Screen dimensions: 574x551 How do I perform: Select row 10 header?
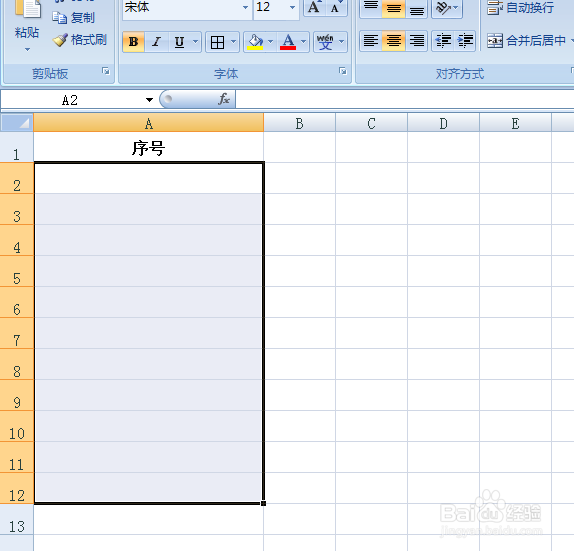pos(16,426)
